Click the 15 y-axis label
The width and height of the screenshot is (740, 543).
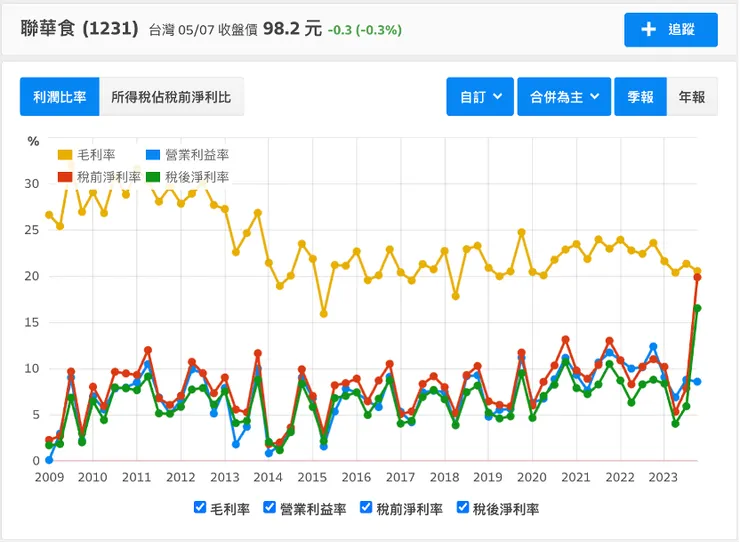pyautogui.click(x=32, y=322)
